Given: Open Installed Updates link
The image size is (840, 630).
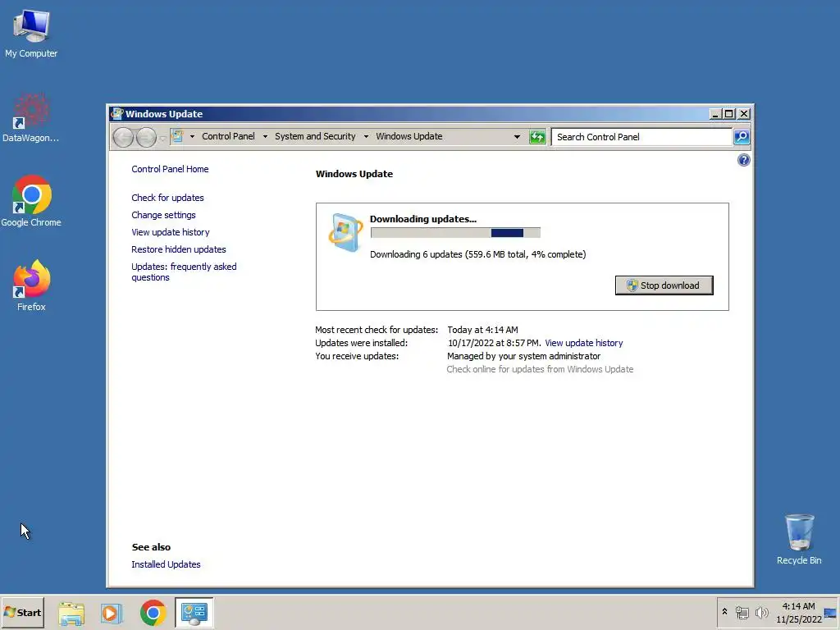Looking at the screenshot, I should 166,564.
